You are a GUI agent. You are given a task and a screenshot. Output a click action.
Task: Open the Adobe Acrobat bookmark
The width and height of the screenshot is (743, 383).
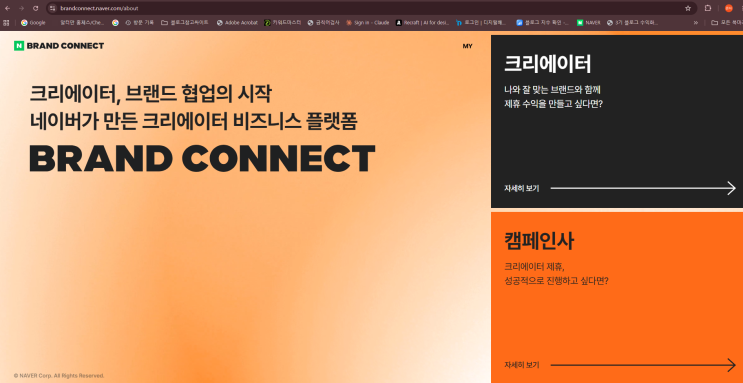click(x=237, y=22)
